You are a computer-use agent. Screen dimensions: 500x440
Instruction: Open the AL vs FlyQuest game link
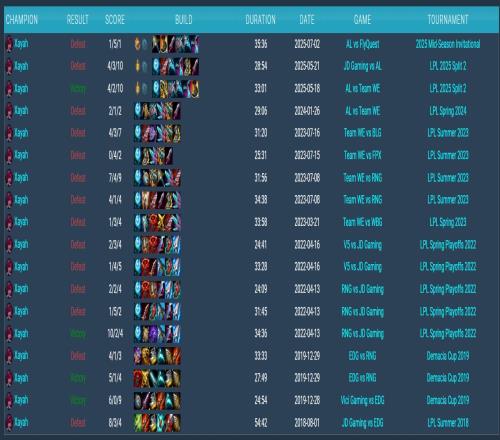pos(362,44)
